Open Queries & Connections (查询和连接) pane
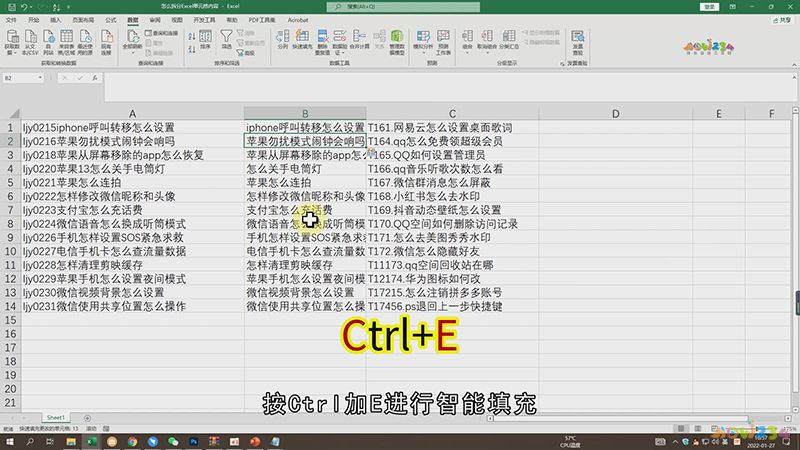This screenshot has width=800, height=450. [x=162, y=33]
